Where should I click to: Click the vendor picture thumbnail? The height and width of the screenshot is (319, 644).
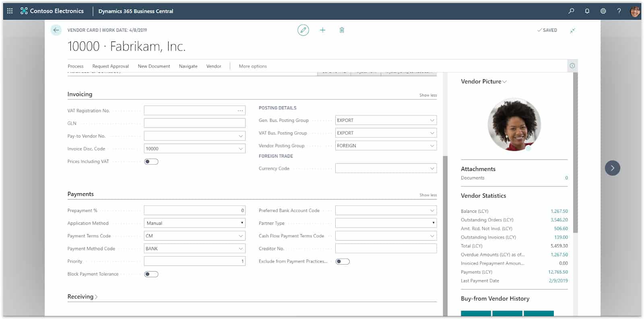pyautogui.click(x=514, y=124)
